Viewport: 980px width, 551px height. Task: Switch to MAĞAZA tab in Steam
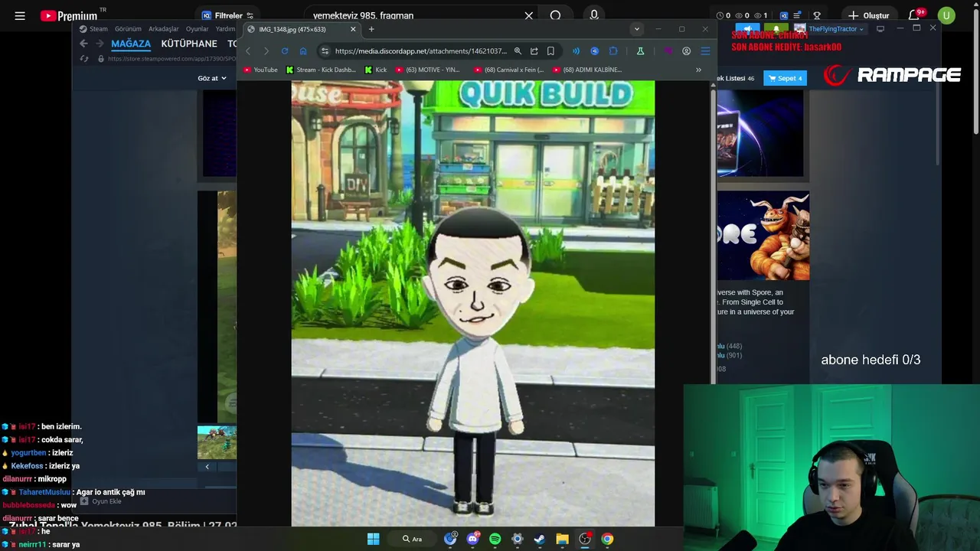[131, 44]
